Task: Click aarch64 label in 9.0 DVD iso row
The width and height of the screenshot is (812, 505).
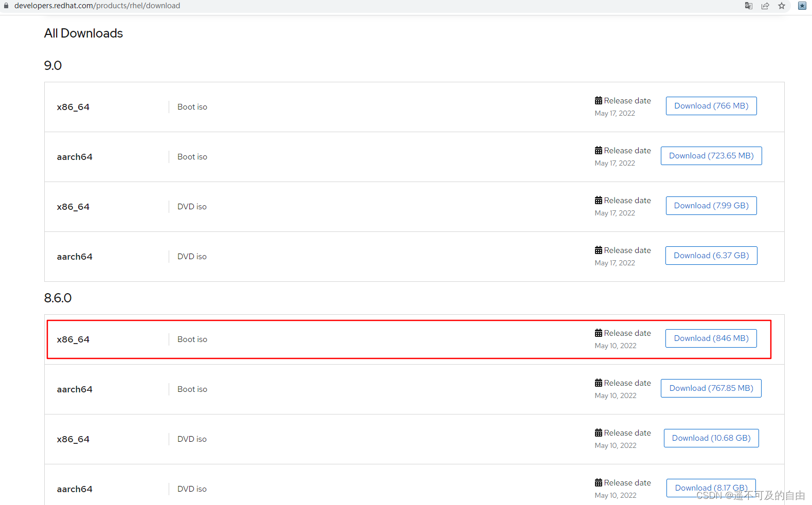Action: point(75,257)
